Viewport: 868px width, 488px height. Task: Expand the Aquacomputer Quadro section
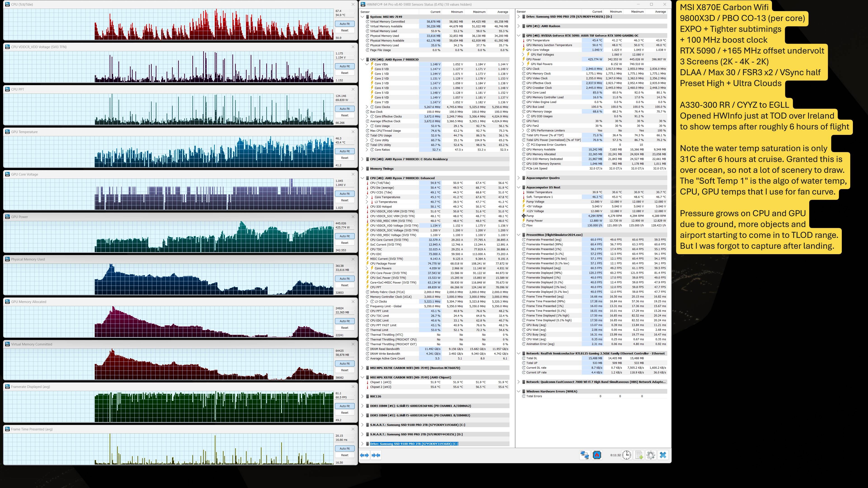tap(519, 178)
